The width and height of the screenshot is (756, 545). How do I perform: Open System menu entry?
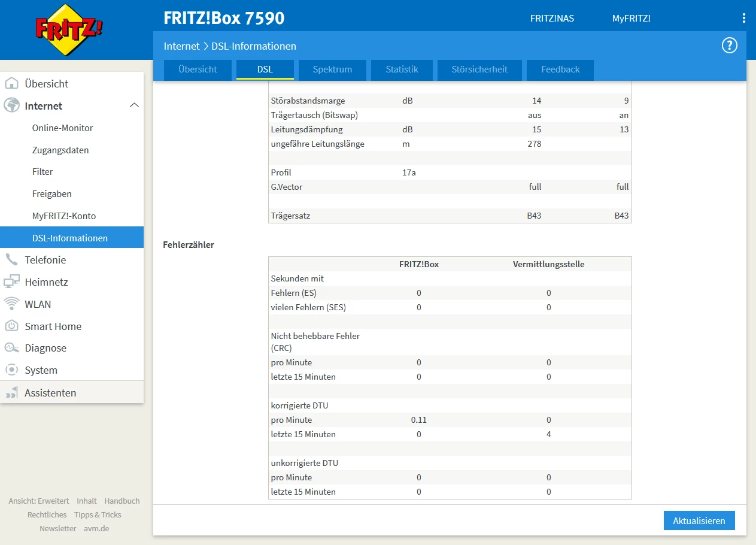tap(41, 370)
